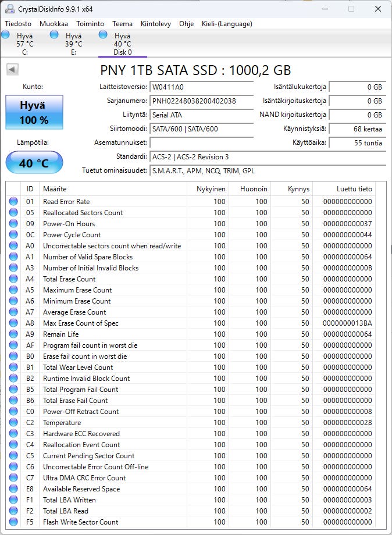Select the Erase fail count in worst die row
This screenshot has width=392, height=535.
click(x=191, y=356)
